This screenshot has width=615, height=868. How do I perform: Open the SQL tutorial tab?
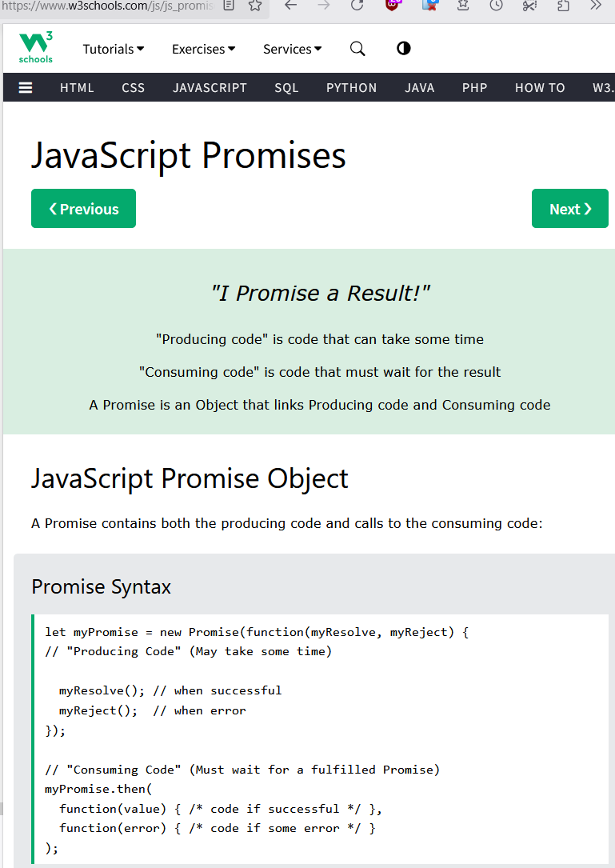(x=287, y=87)
